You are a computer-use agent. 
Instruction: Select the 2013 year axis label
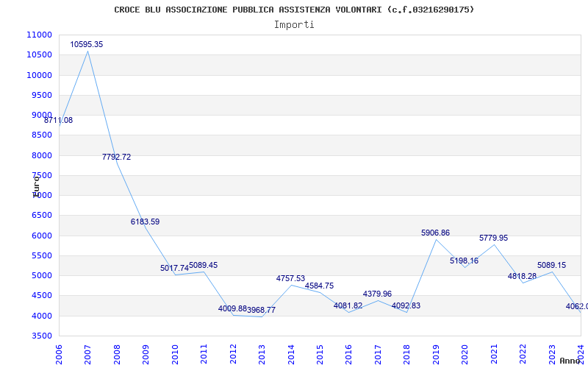click(262, 355)
